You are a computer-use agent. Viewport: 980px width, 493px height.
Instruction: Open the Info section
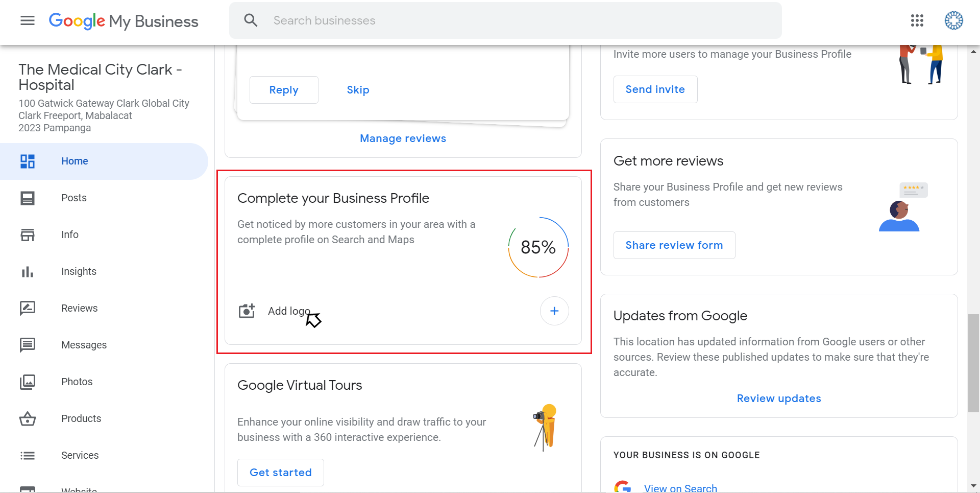(x=70, y=235)
